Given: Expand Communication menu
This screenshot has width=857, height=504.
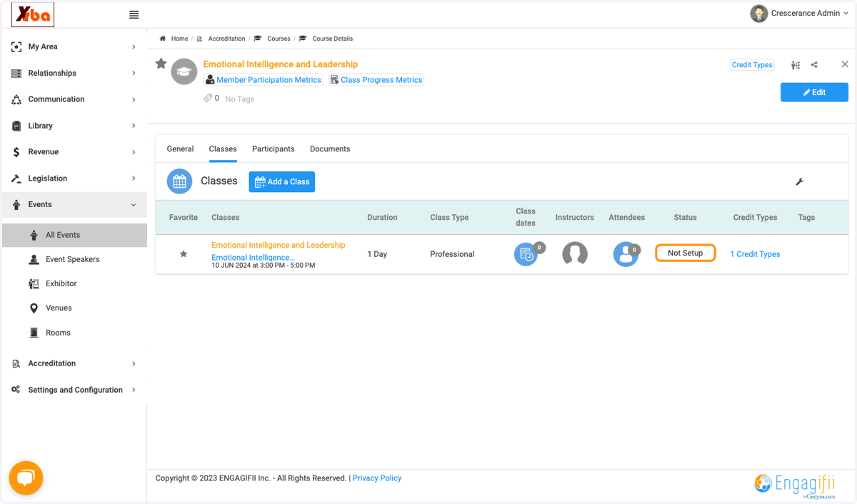Looking at the screenshot, I should [x=74, y=99].
